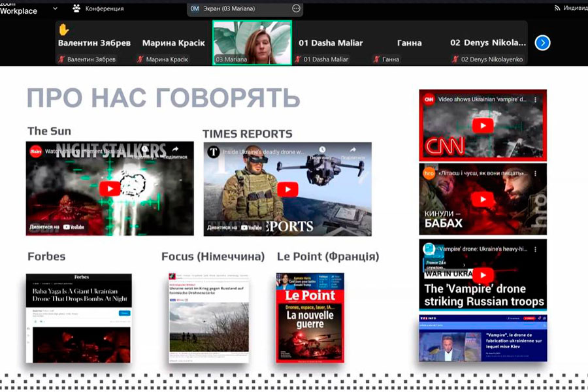This screenshot has width=588, height=392.
Task: Click the Focus (Німеччина) label
Action: click(x=213, y=257)
